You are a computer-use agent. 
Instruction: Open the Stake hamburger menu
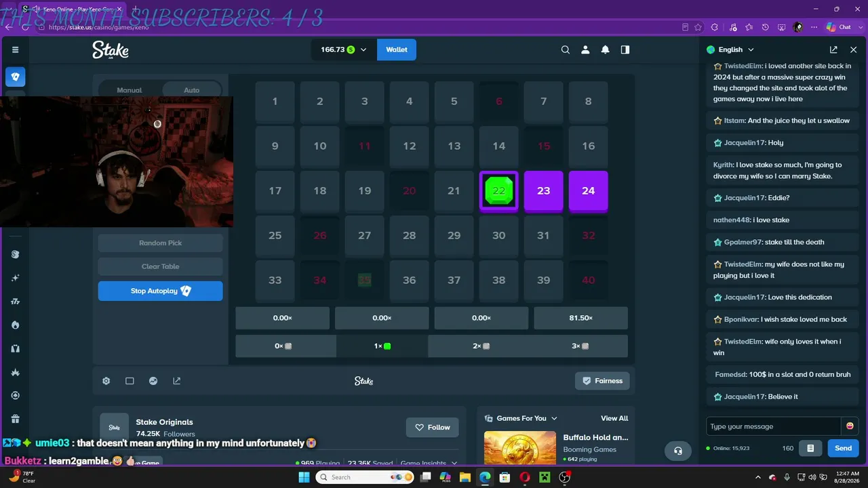pos(15,49)
